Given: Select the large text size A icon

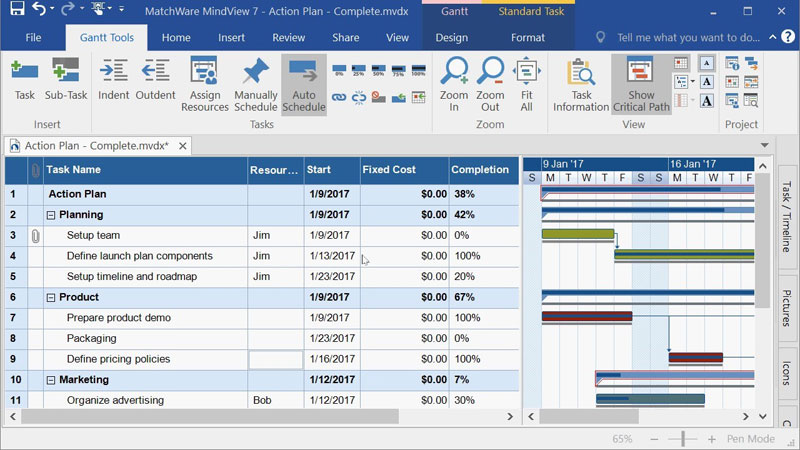Looking at the screenshot, I should (x=707, y=101).
